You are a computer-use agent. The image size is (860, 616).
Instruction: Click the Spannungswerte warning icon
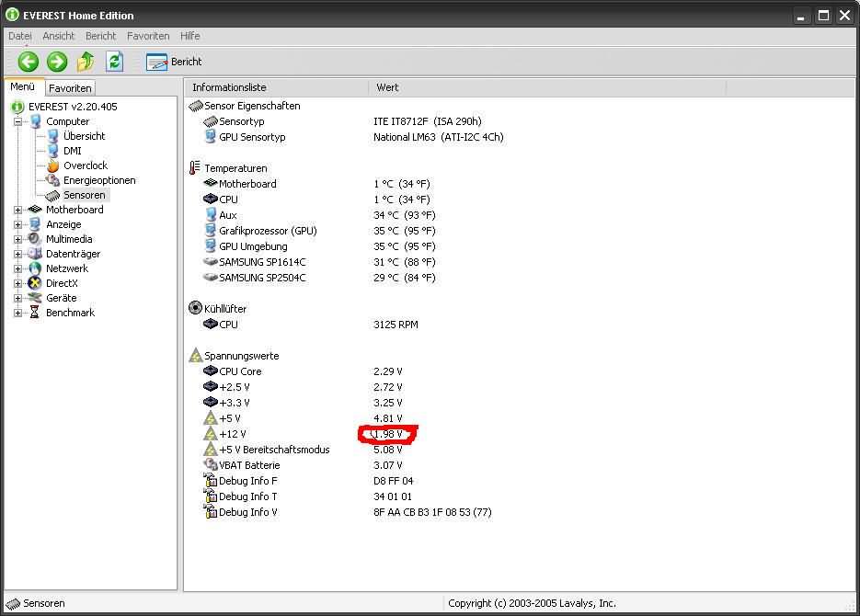coord(196,355)
